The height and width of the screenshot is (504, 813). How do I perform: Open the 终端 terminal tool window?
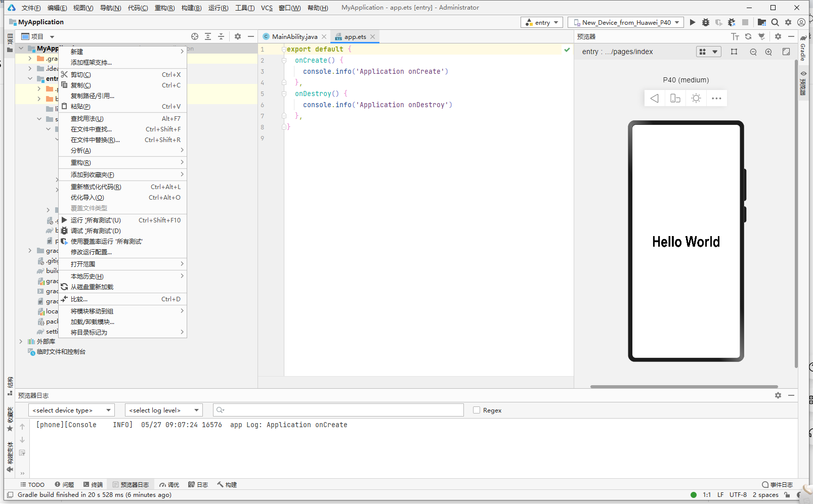pyautogui.click(x=93, y=484)
